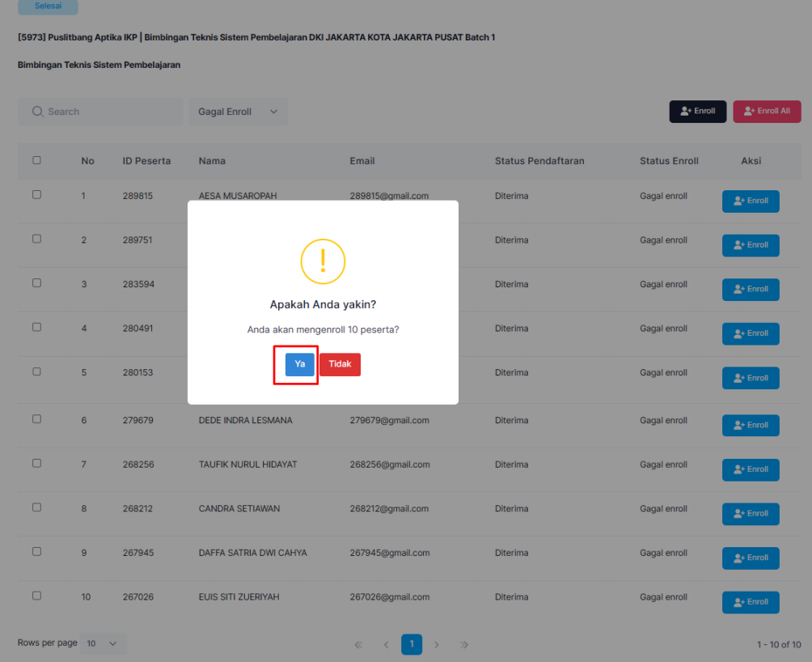Click the dark Enroll button in the toolbar

pos(697,112)
